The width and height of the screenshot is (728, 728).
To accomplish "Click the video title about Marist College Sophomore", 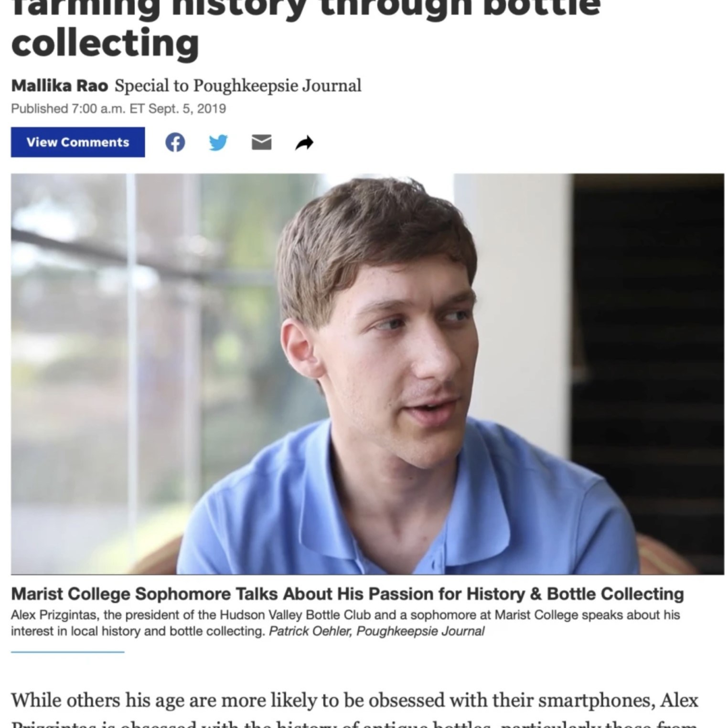I will pyautogui.click(x=347, y=594).
